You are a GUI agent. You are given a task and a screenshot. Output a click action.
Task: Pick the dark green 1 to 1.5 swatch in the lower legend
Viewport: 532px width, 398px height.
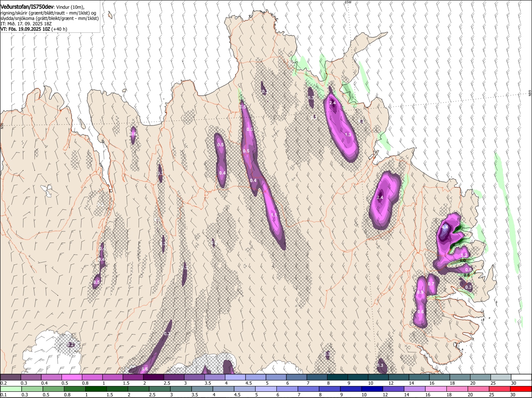point(95,389)
